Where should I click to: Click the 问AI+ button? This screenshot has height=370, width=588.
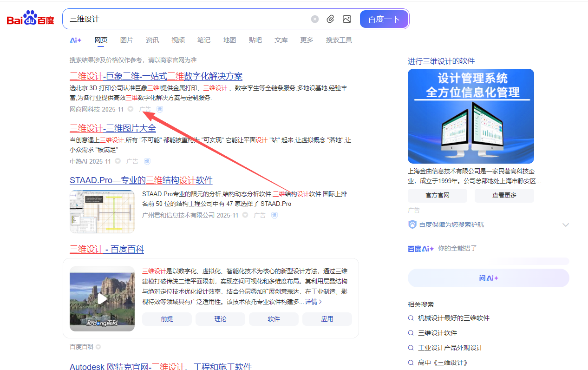click(x=488, y=278)
